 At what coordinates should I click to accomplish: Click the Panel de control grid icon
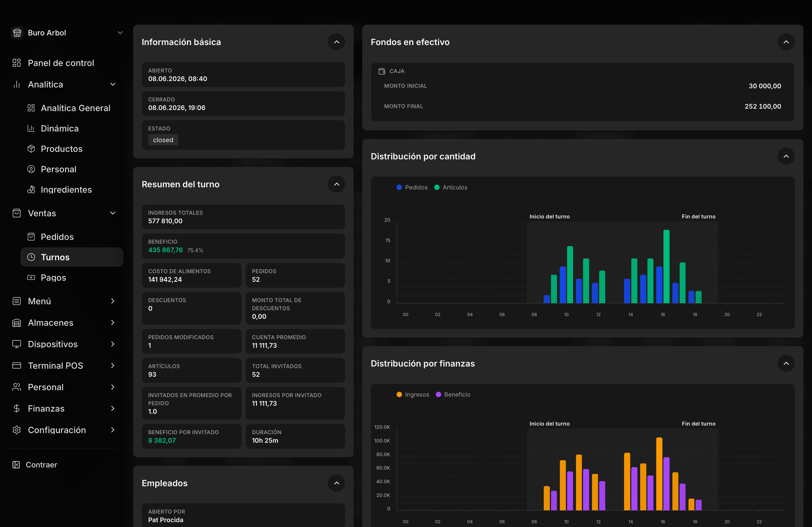(x=17, y=63)
